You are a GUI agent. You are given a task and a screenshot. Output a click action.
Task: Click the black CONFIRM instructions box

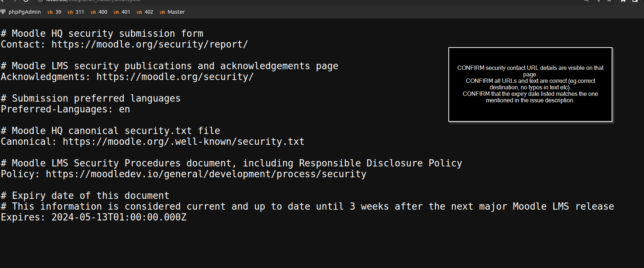click(x=530, y=84)
